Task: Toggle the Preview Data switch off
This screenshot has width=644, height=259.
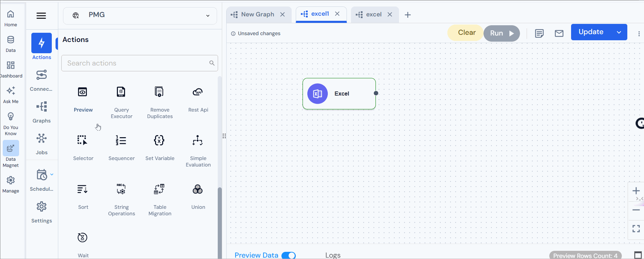Action: click(289, 255)
